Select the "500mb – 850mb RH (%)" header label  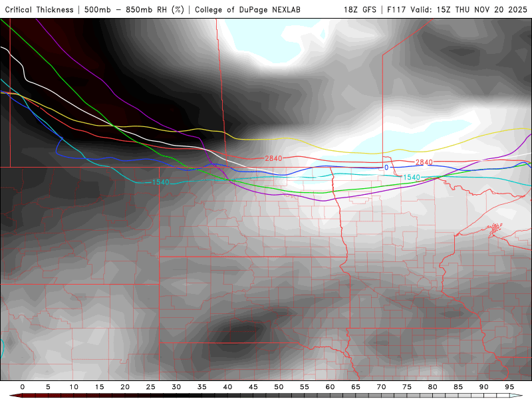click(134, 10)
